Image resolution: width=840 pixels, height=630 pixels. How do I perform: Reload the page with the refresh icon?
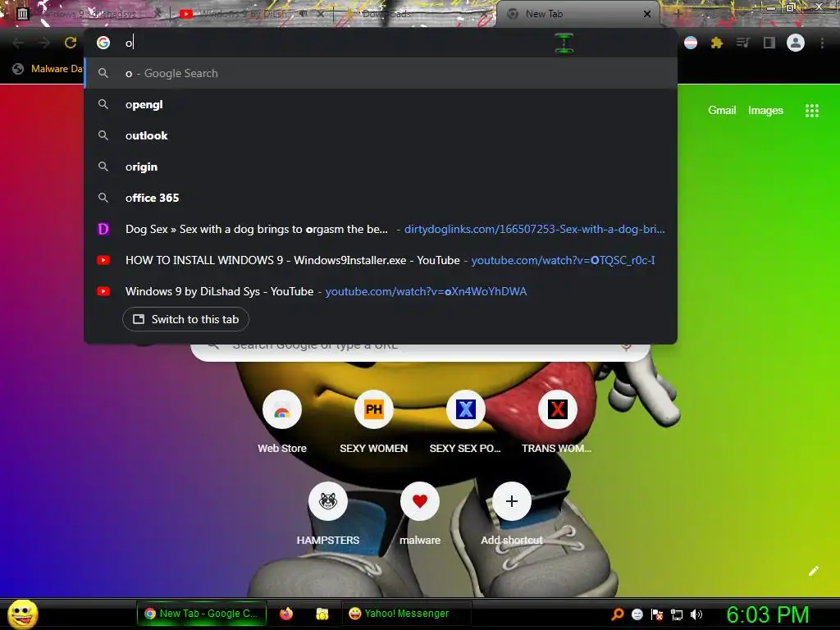71,43
